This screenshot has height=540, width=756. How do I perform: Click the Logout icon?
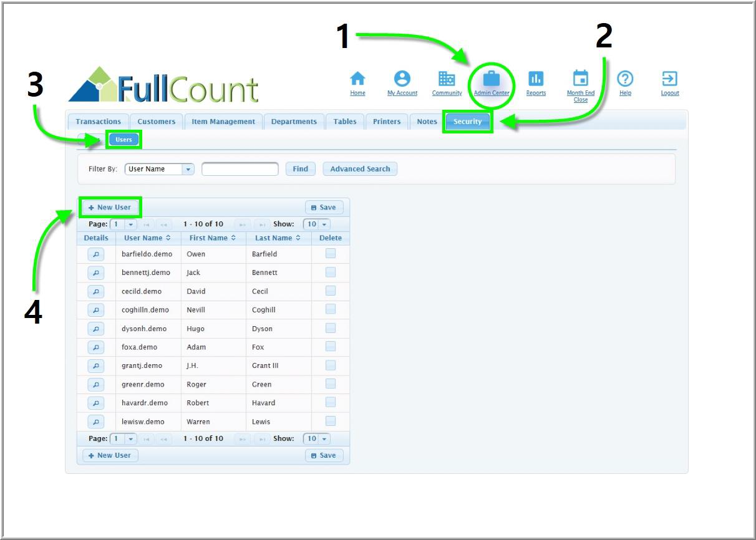pyautogui.click(x=669, y=79)
